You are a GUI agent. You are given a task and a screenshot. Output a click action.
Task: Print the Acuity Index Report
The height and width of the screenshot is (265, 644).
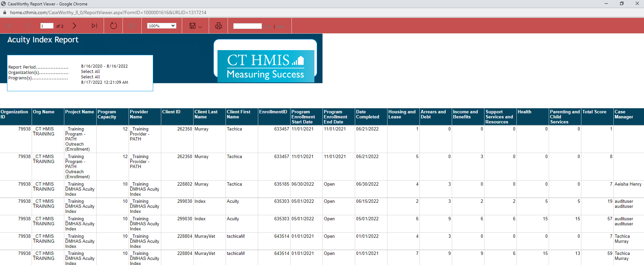tap(218, 26)
